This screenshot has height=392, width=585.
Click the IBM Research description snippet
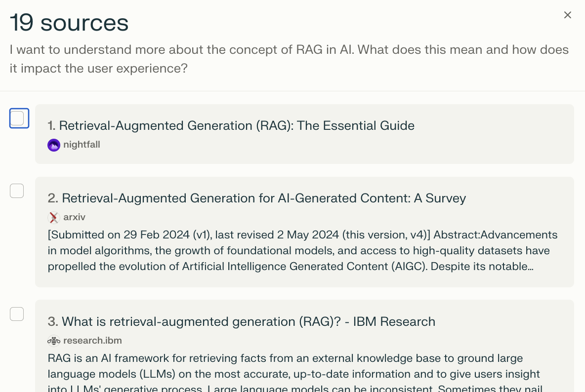[x=293, y=374]
